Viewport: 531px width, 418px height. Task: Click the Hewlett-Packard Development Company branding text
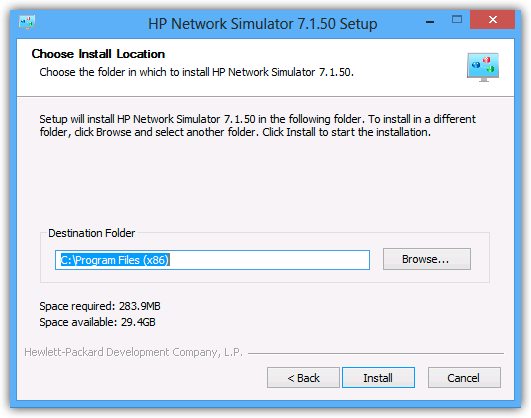133,352
